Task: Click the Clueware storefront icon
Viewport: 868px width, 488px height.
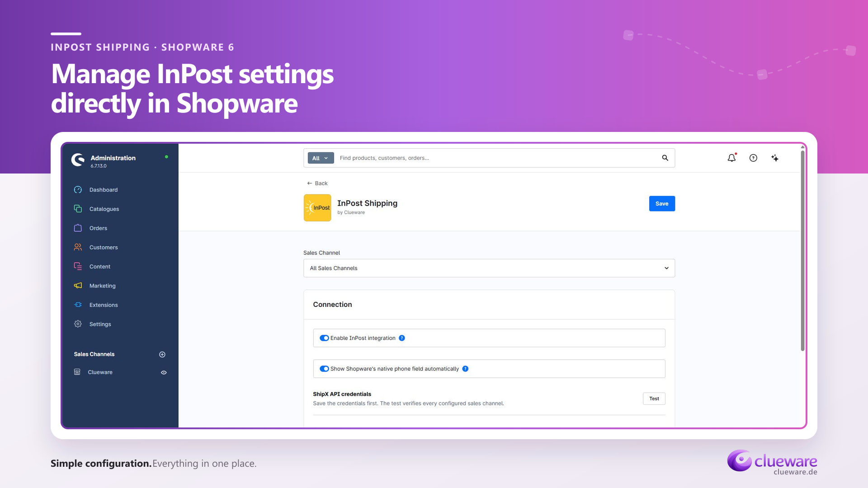Action: tap(77, 372)
